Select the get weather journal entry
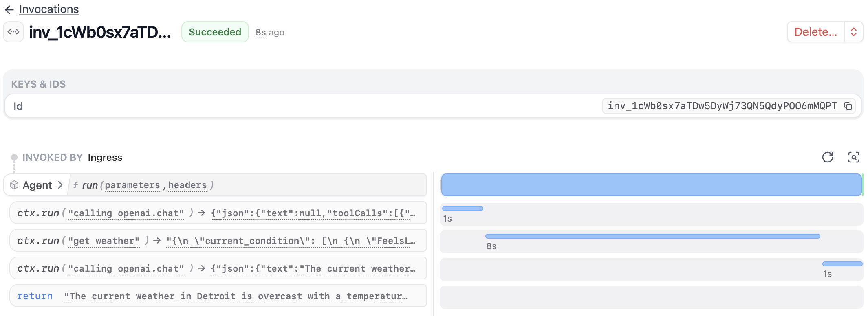The image size is (868, 316). pos(104,241)
